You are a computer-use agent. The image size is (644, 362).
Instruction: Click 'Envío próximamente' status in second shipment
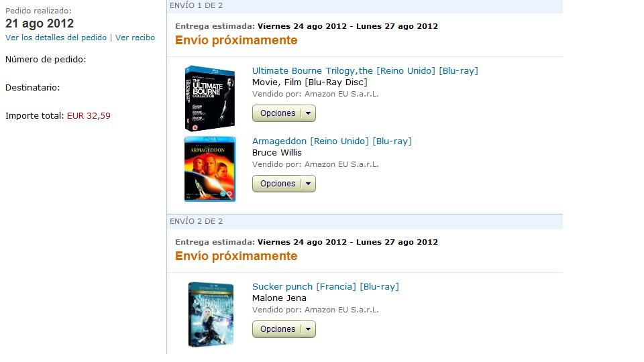[x=236, y=256]
